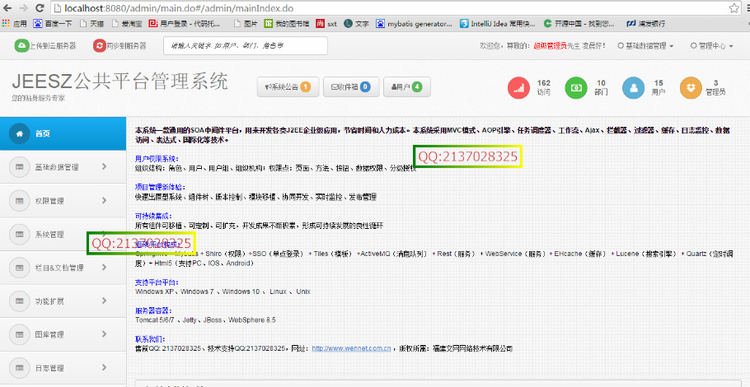Open the 管理中心 dropdown in top bar

(x=712, y=46)
